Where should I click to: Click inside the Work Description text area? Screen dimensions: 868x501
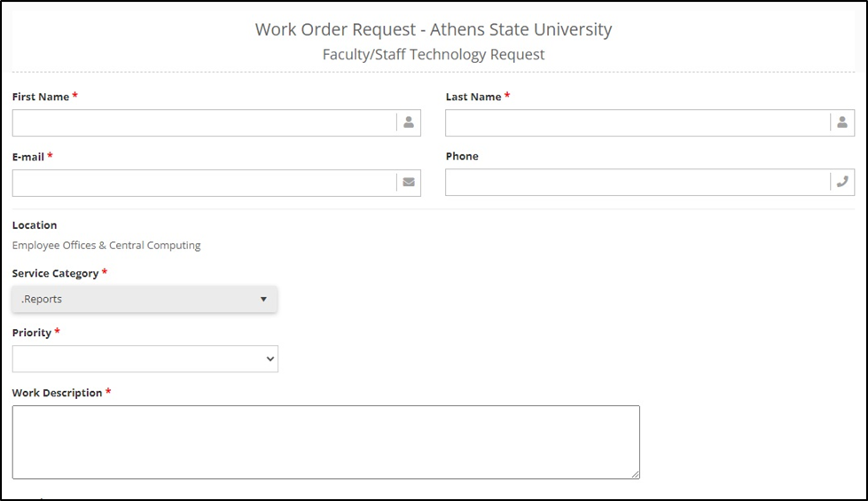click(326, 442)
